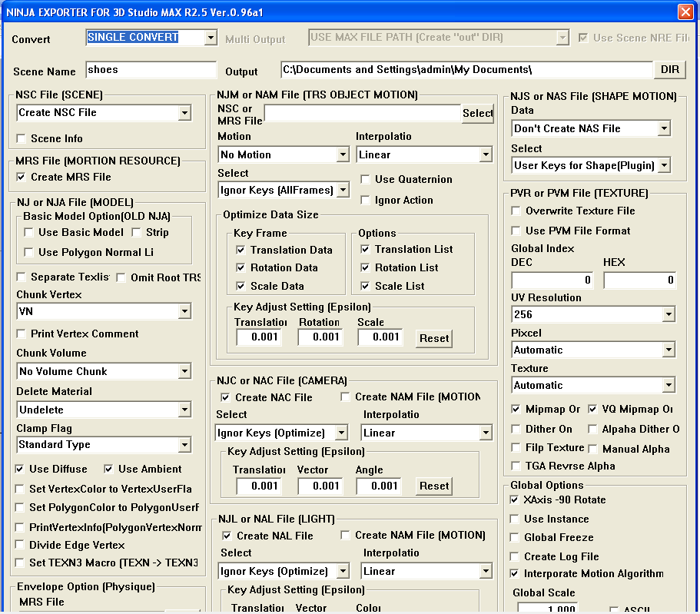Open light Ignor Keys (Optimize) dropdown
Screen dimensions: 700x614
(x=284, y=571)
